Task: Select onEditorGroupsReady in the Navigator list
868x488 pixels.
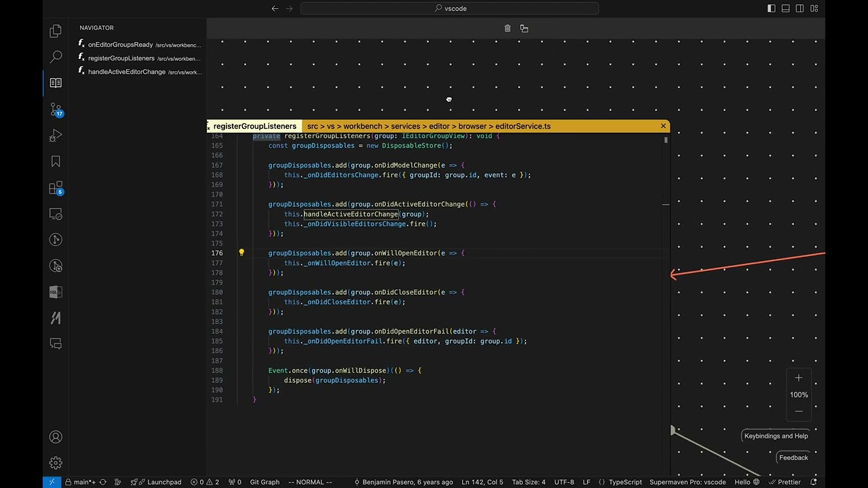Action: 120,45
